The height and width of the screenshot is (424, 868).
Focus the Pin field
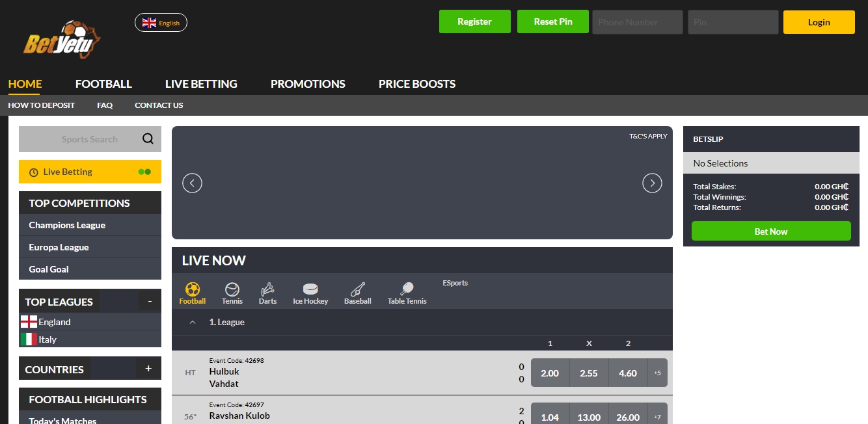pyautogui.click(x=733, y=22)
